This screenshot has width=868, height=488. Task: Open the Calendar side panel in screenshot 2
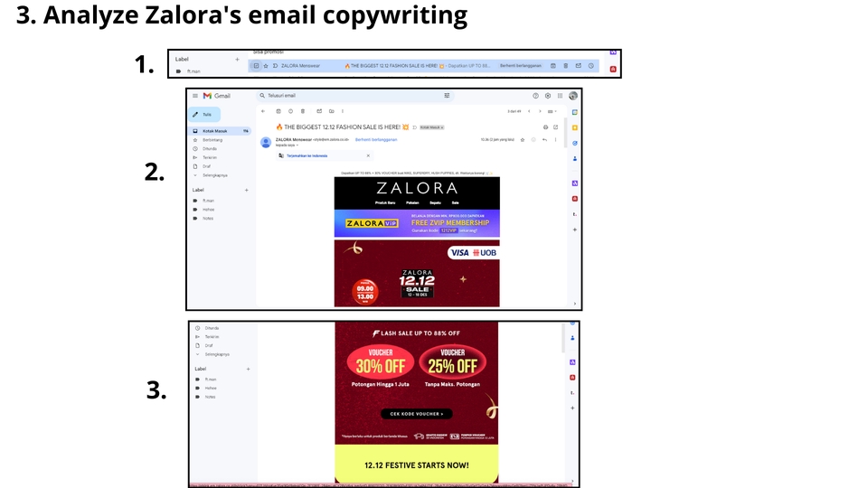coord(575,112)
